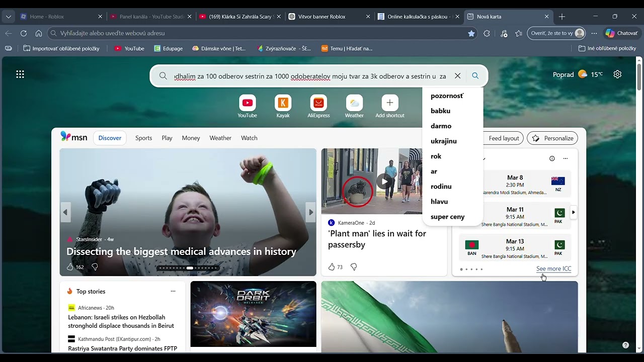Close the Nová karta tab
Image resolution: width=644 pixels, height=362 pixels.
(546, 17)
